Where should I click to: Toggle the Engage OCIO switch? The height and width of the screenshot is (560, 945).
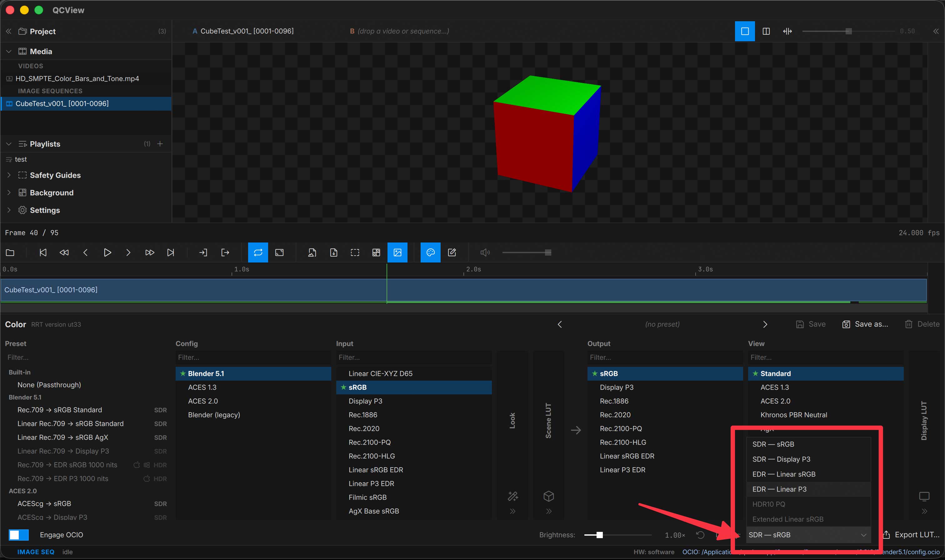[x=18, y=535]
